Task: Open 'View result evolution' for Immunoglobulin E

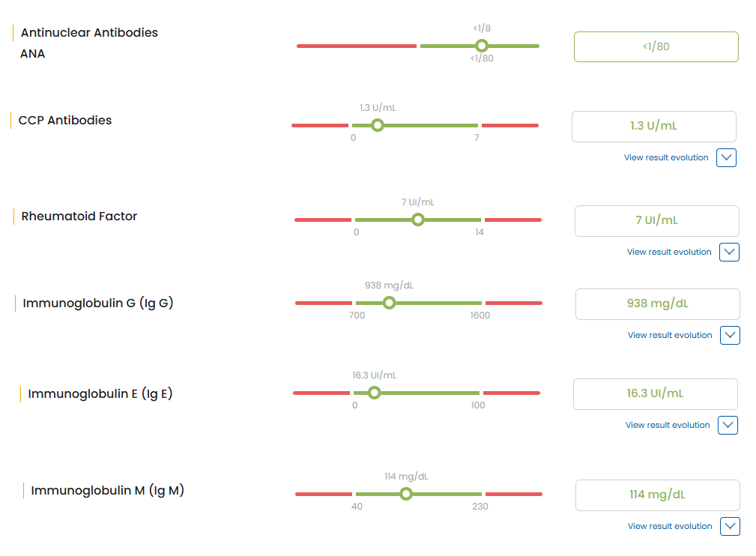Action: pyautogui.click(x=667, y=426)
